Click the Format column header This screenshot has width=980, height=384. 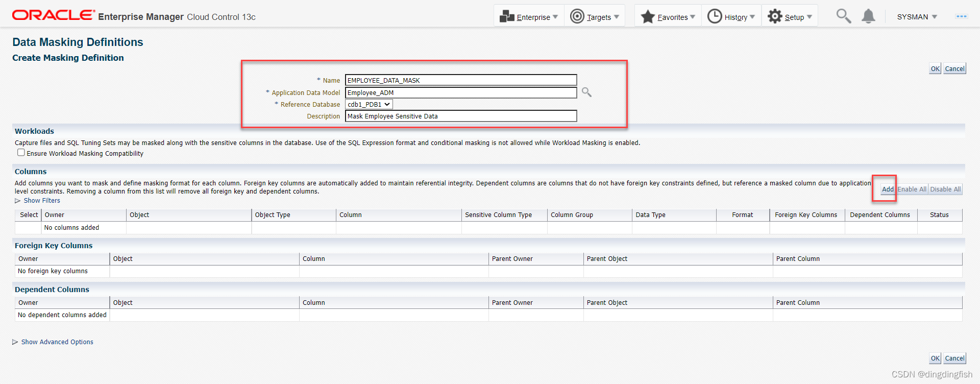pos(742,215)
